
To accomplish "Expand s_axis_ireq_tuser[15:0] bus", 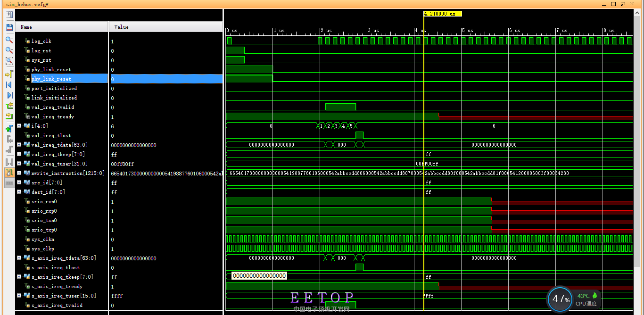I will pyautogui.click(x=19, y=296).
